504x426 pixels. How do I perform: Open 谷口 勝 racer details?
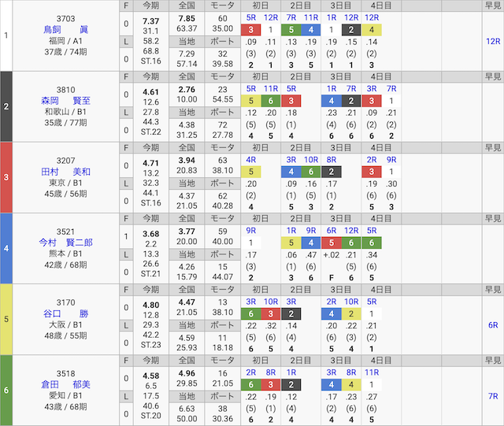click(x=66, y=313)
